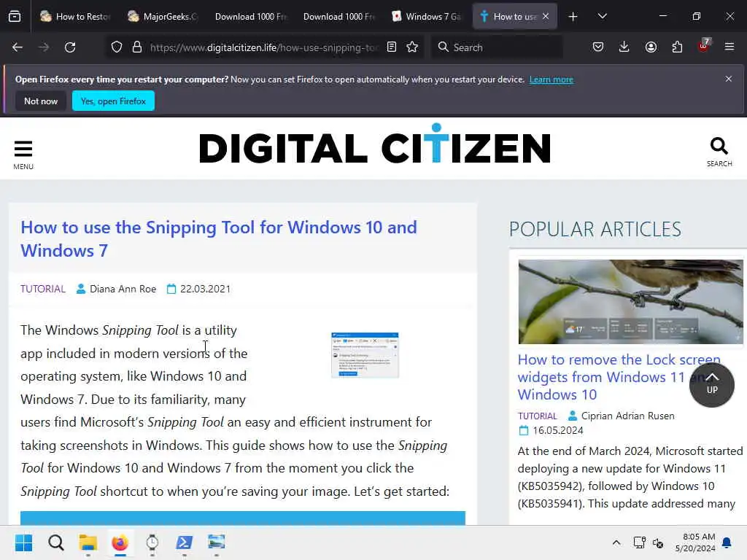Open uBlock extension icon with badge
This screenshot has width=747, height=560.
pyautogui.click(x=704, y=46)
